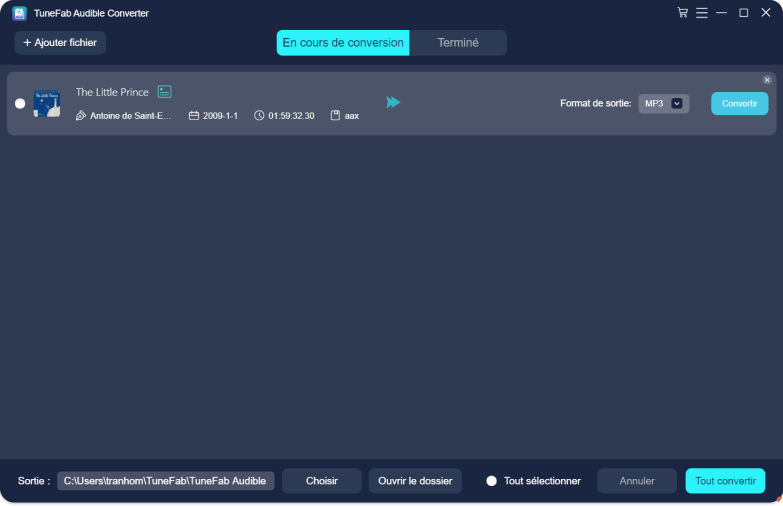Click the Tout convertir button
This screenshot has height=506, width=783.
pyautogui.click(x=725, y=481)
